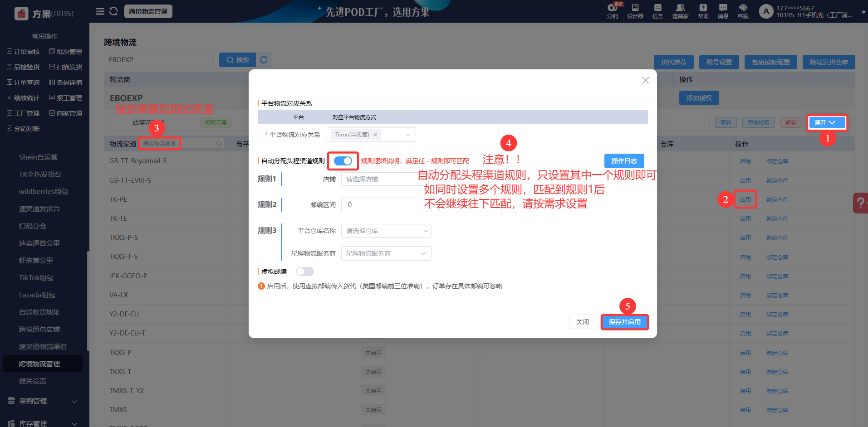Click the 保存并启用 button
The image size is (868, 427).
point(624,322)
